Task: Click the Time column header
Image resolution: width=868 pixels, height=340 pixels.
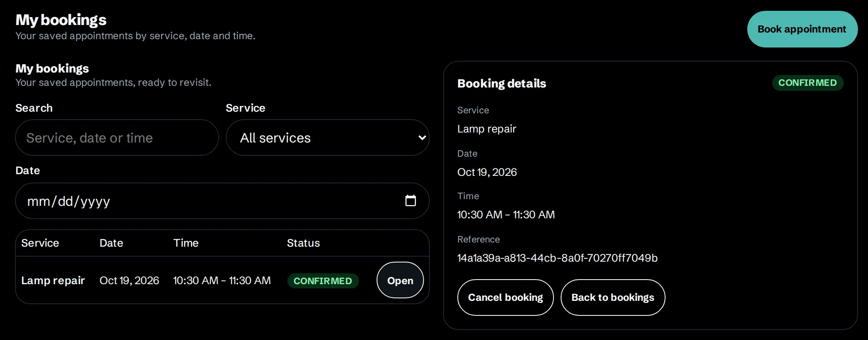Action: tap(186, 243)
